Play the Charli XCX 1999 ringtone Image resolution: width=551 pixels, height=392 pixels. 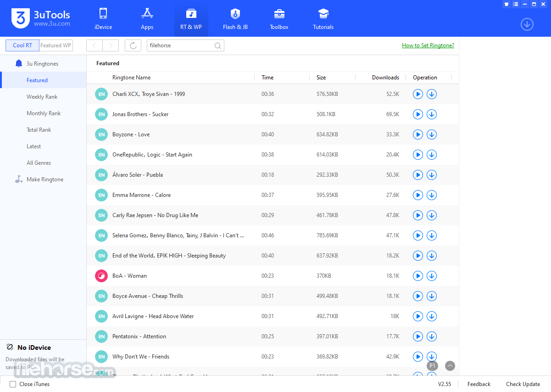tap(417, 94)
